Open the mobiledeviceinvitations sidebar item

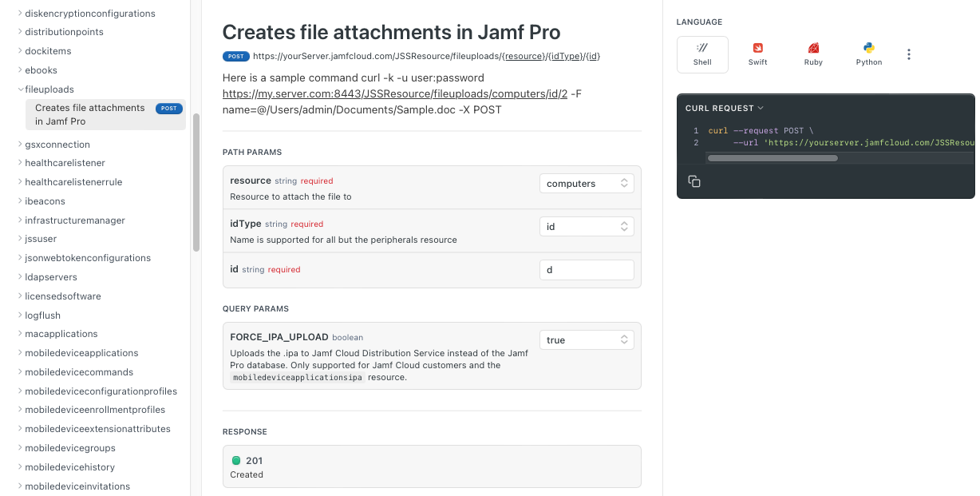click(77, 486)
